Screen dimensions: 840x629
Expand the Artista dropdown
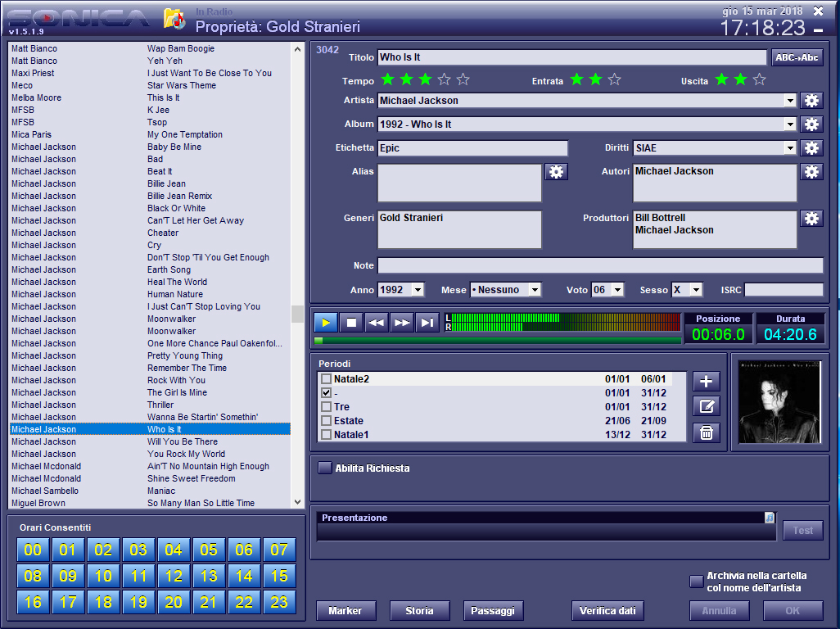pyautogui.click(x=790, y=100)
